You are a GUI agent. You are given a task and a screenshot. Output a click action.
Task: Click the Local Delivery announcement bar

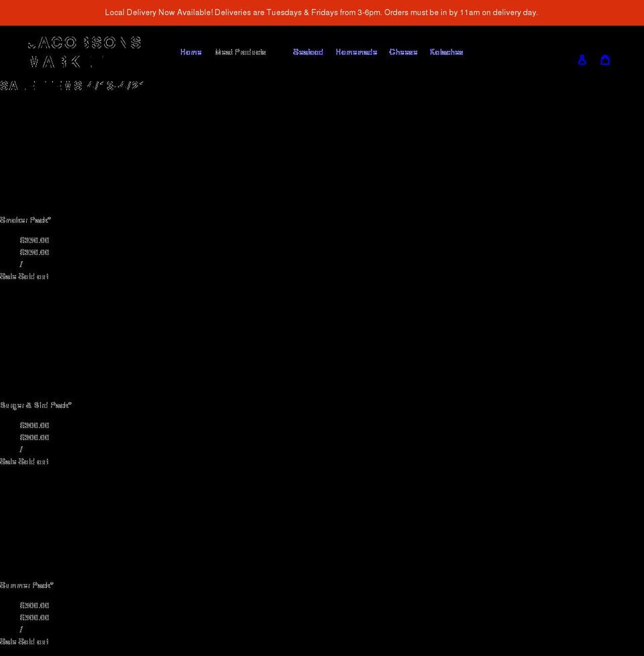321,11
